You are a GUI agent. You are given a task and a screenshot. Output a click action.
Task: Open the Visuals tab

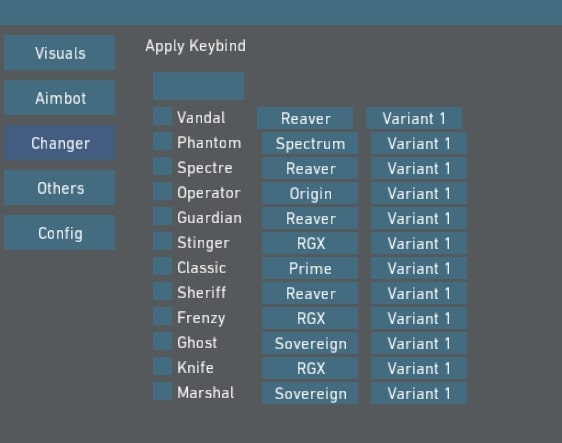59,53
